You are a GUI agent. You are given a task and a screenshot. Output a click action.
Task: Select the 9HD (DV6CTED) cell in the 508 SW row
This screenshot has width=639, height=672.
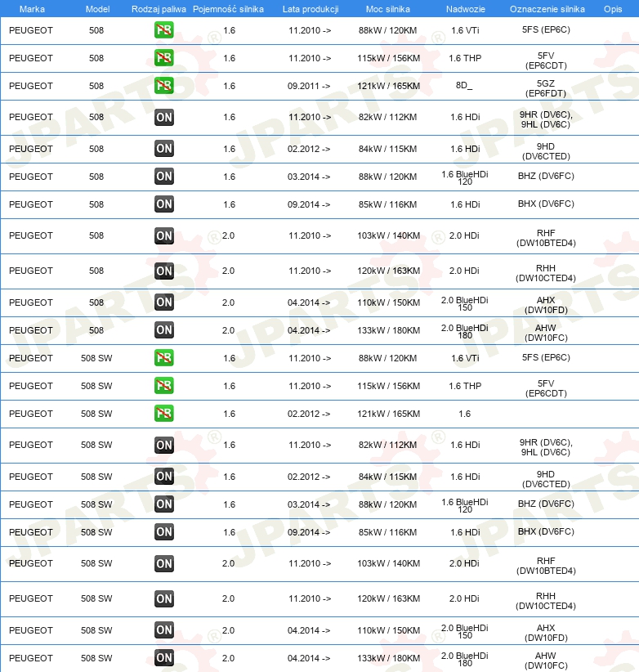pyautogui.click(x=546, y=479)
